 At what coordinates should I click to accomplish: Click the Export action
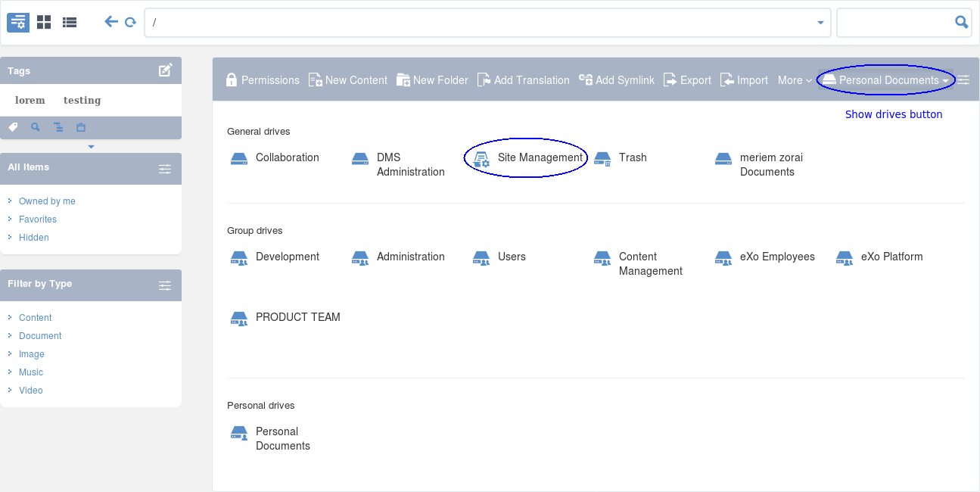point(687,80)
